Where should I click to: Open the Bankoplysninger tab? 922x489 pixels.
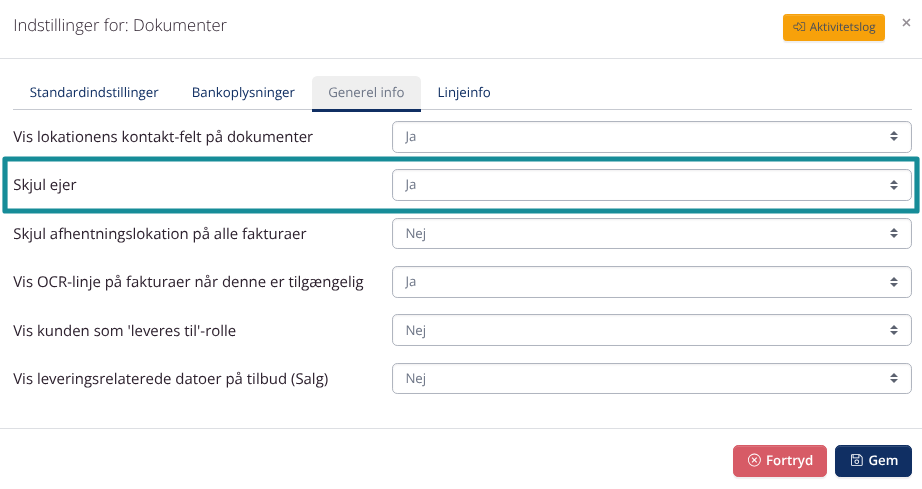(x=243, y=92)
